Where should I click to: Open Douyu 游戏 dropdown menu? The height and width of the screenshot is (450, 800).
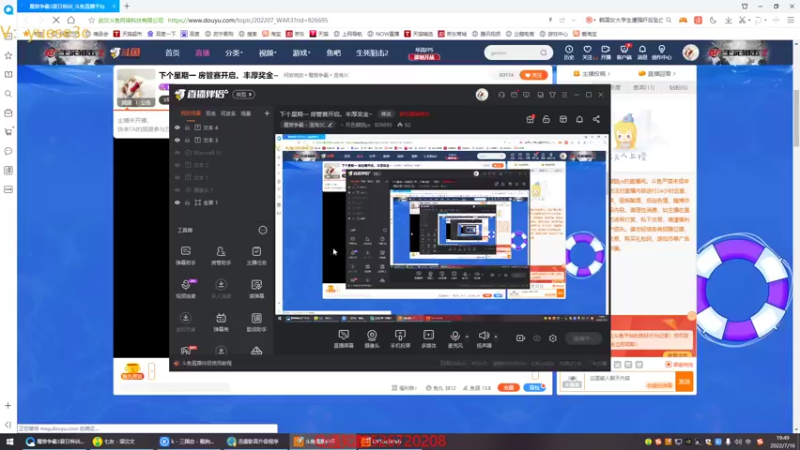[x=301, y=53]
